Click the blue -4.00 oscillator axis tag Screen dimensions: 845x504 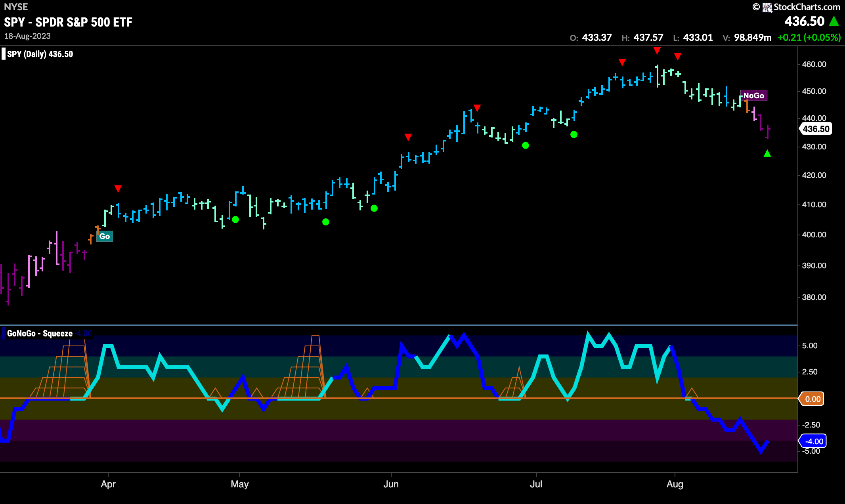[813, 441]
